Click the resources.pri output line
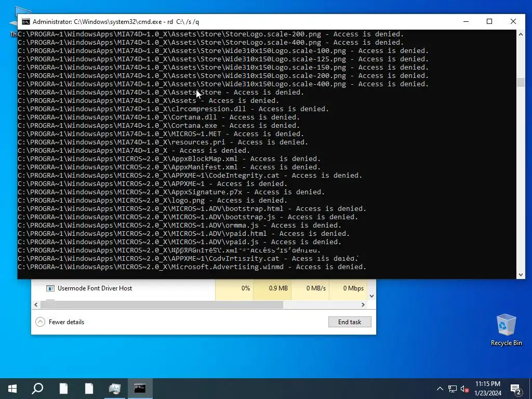532x399 pixels. coord(163,142)
